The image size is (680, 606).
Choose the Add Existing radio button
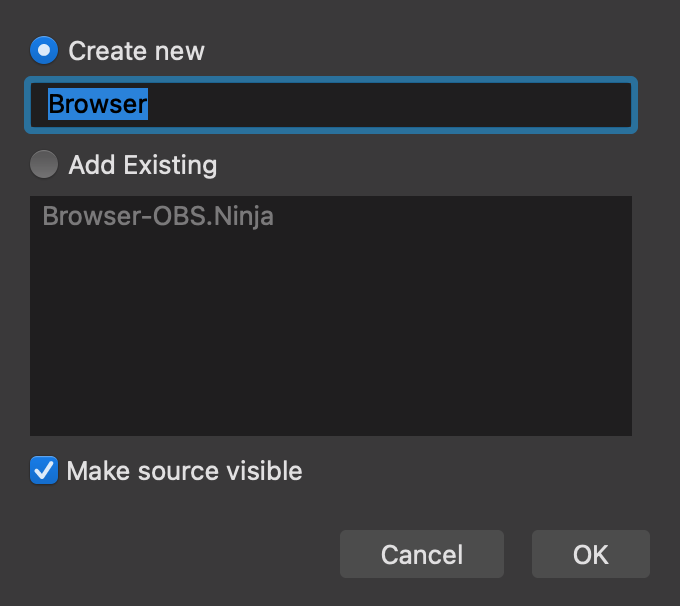pyautogui.click(x=44, y=164)
